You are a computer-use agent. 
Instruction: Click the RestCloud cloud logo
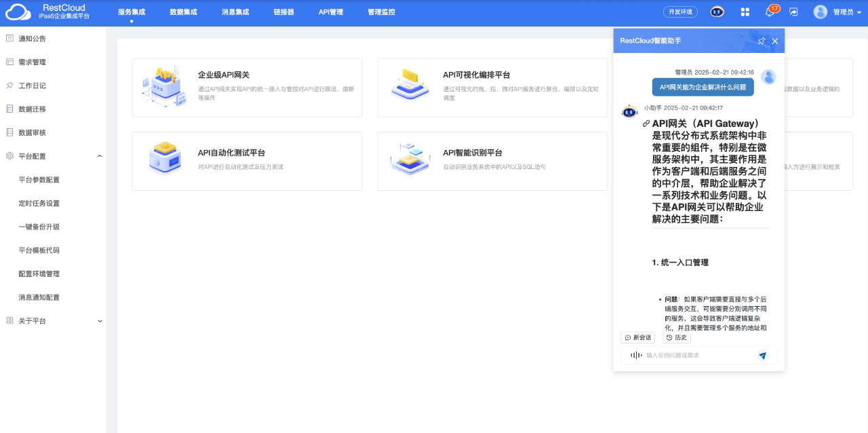(18, 12)
